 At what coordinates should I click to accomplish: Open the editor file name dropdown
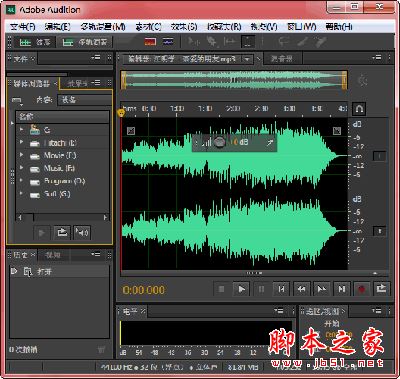(247, 59)
